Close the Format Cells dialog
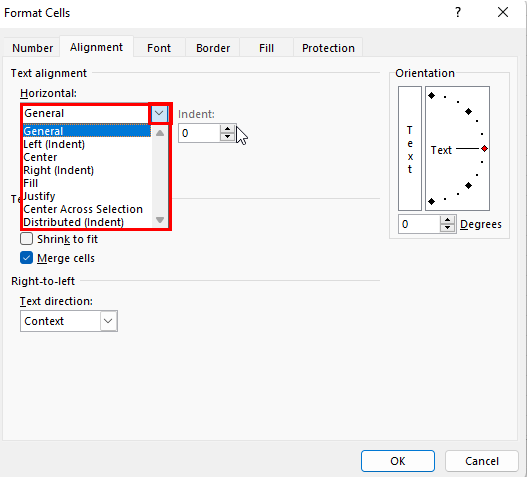 503,13
